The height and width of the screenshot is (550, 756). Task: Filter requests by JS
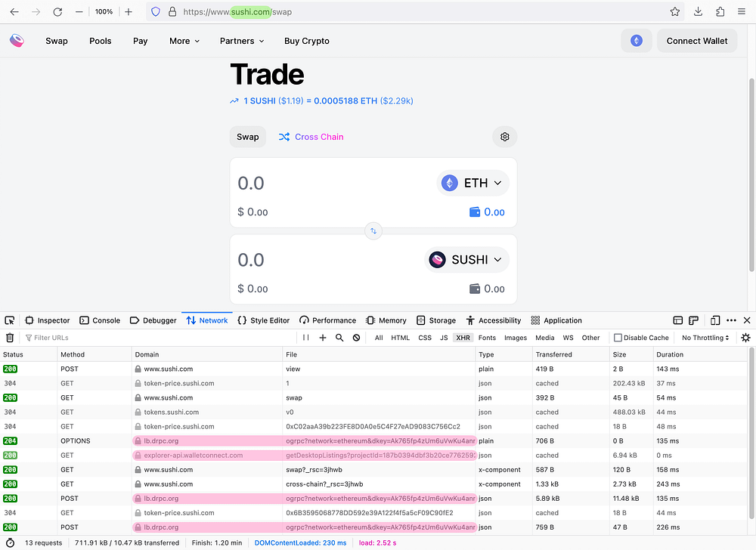click(444, 338)
